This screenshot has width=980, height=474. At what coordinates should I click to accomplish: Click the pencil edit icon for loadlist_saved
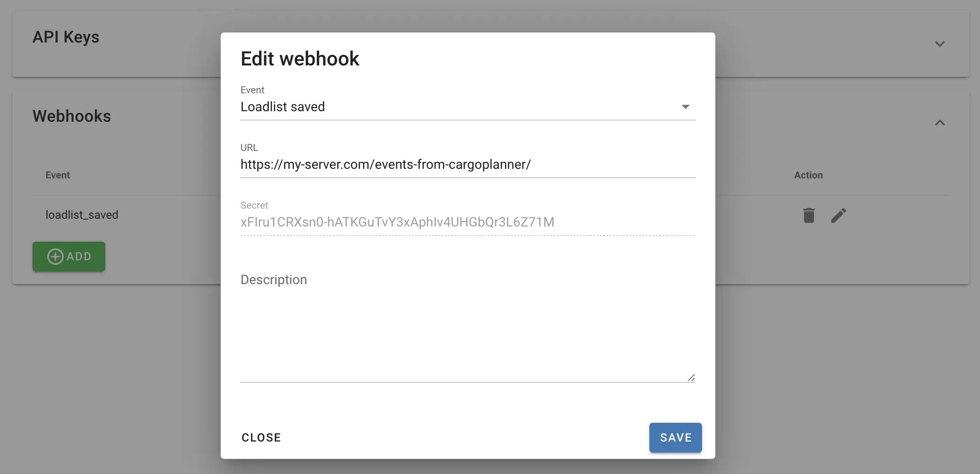pyautogui.click(x=839, y=215)
